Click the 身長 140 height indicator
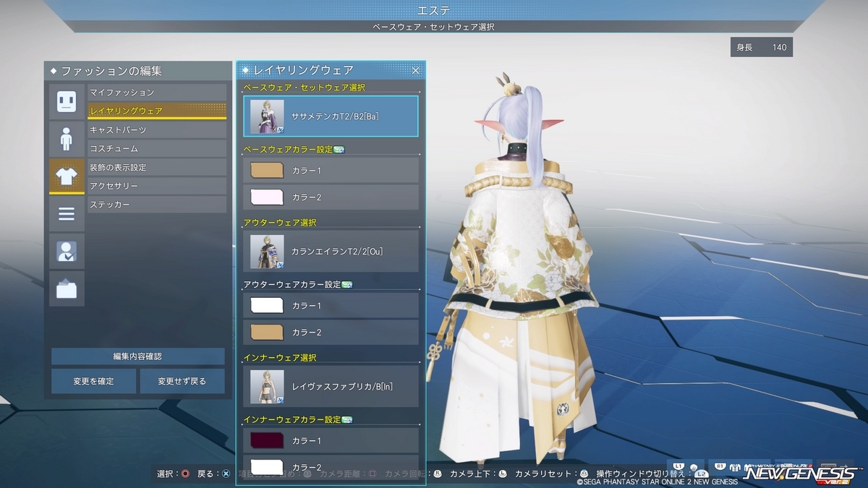The width and height of the screenshot is (868, 488). click(762, 47)
